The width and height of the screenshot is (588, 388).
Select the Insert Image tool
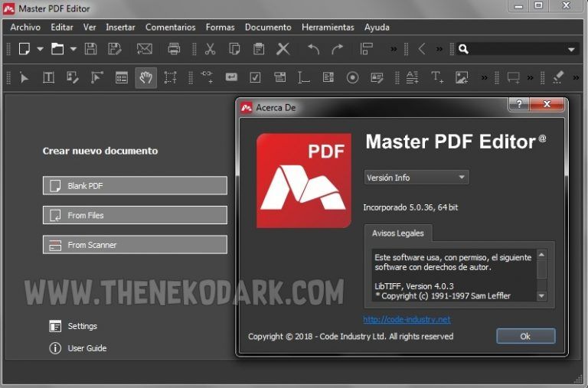[462, 77]
